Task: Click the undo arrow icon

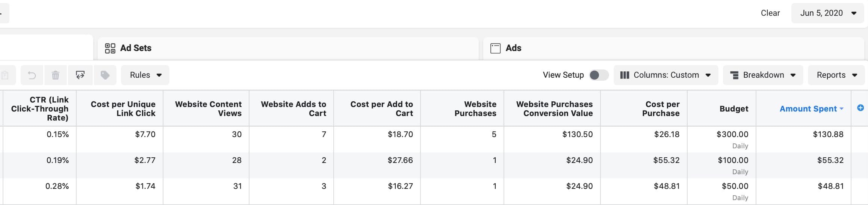Action: point(32,75)
